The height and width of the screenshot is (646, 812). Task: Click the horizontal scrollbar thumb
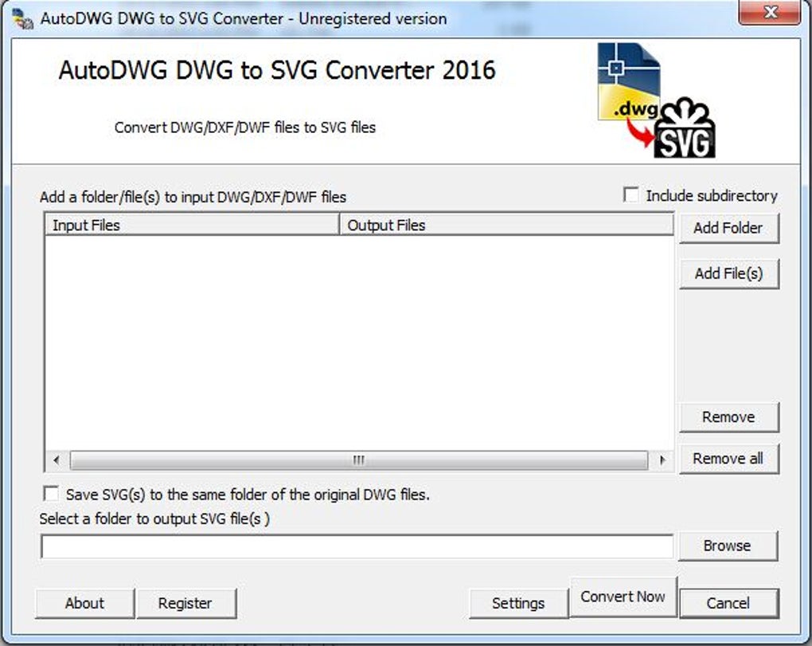(x=359, y=460)
